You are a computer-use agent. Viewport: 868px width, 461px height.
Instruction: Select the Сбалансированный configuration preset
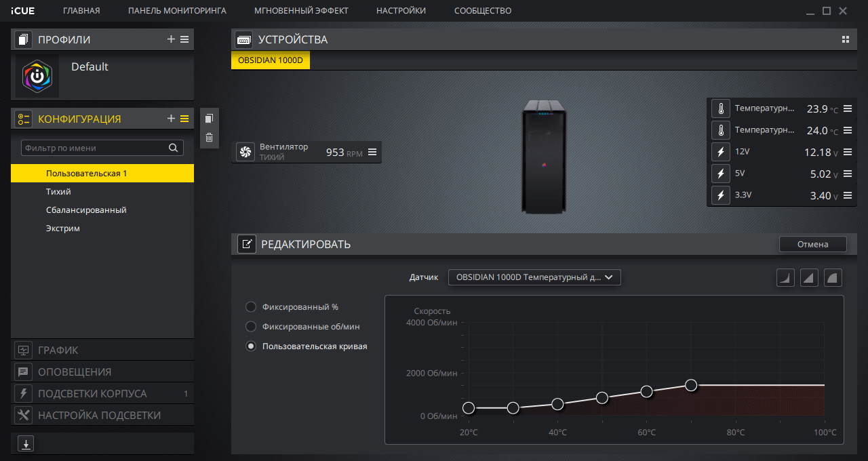(x=102, y=210)
